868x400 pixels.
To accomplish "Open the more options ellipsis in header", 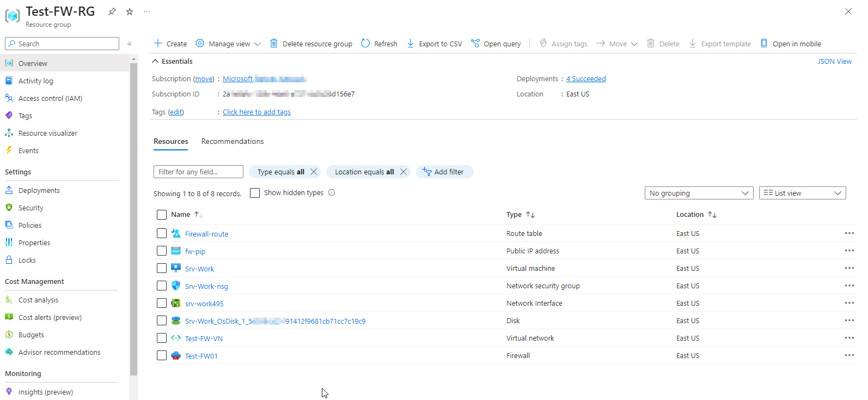I will pos(147,11).
